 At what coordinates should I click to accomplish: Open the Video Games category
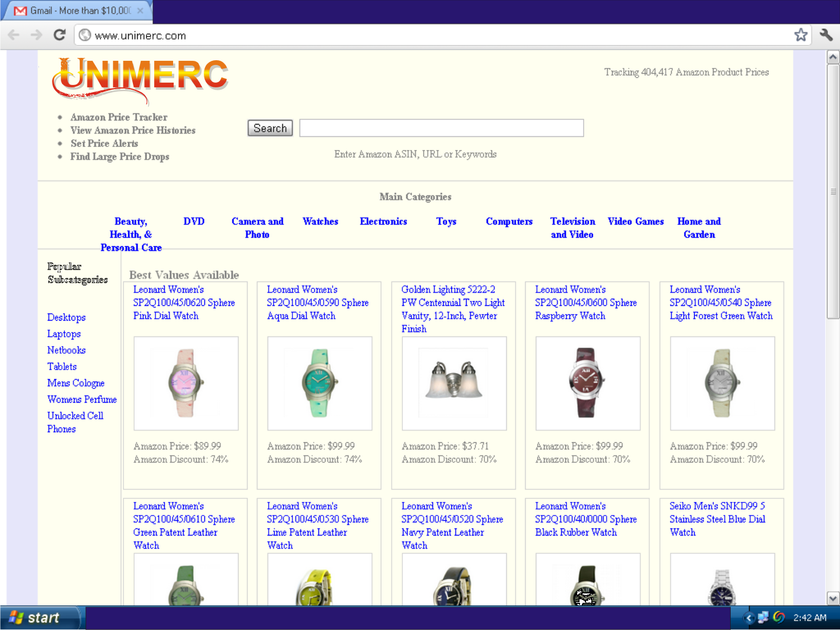point(636,221)
